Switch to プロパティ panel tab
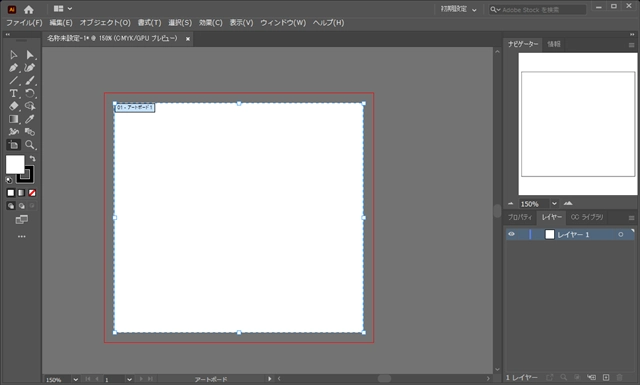 [x=520, y=217]
